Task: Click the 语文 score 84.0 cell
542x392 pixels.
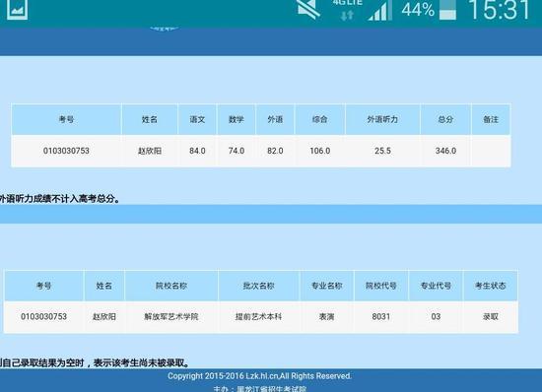Action: (x=197, y=151)
